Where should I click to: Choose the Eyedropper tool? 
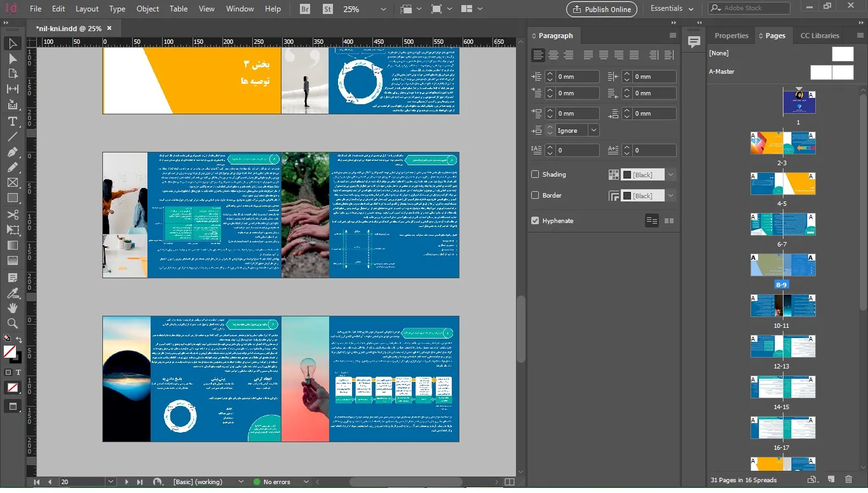12,293
